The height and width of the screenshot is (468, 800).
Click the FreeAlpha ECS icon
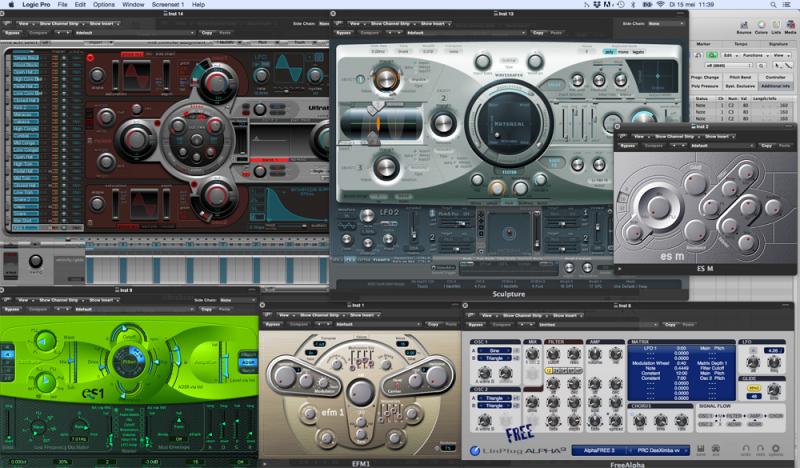(x=715, y=450)
